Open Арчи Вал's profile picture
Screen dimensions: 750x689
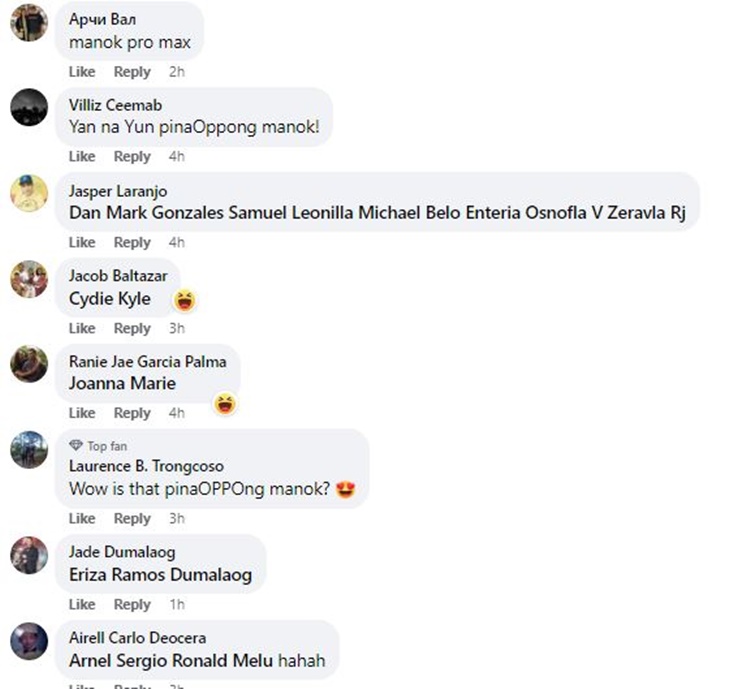pyautogui.click(x=29, y=22)
